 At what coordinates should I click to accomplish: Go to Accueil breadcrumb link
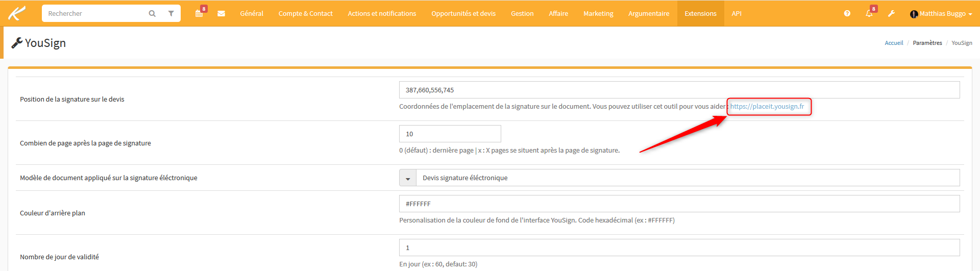click(894, 43)
